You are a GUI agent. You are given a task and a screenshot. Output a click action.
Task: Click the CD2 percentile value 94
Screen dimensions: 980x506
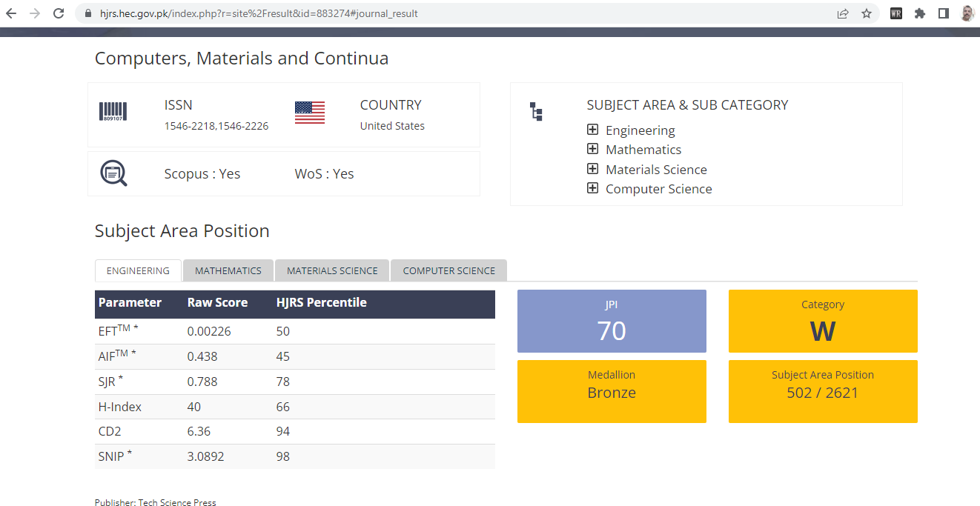282,431
